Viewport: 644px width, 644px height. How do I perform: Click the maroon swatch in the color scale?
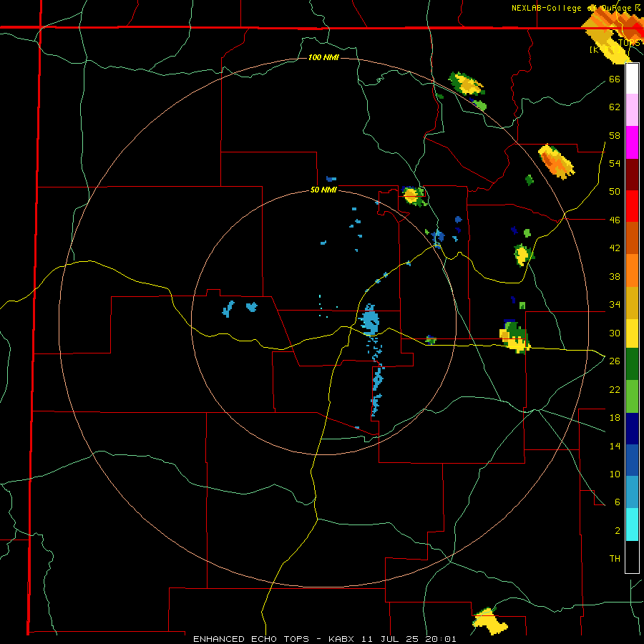tap(632, 174)
